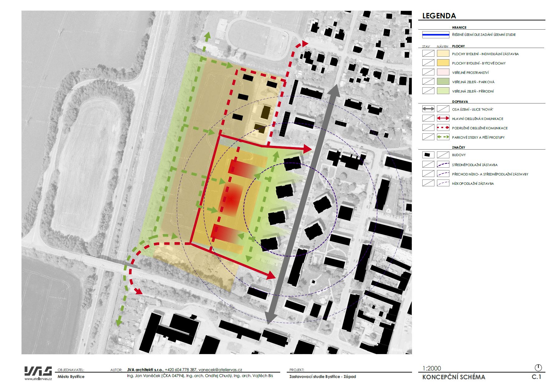Viewport: 556px width, 392px height.
Task: Click the green dashed Parkové stezky legend icon
Action: click(x=443, y=137)
